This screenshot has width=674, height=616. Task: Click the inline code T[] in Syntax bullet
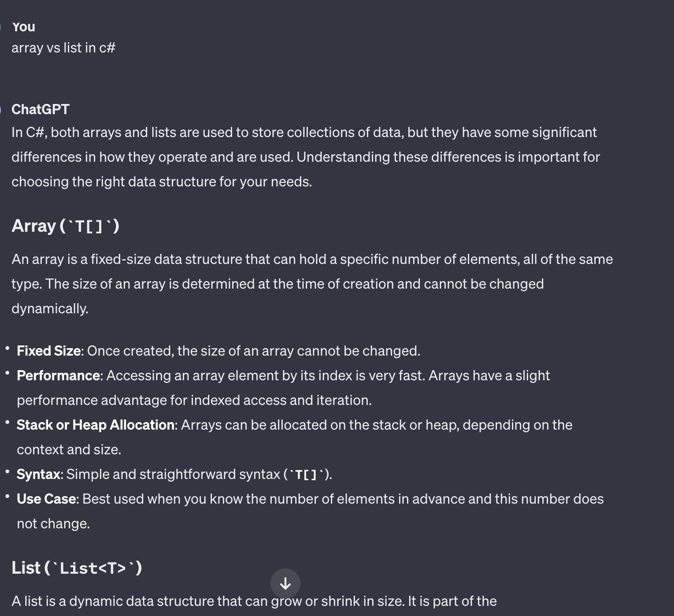point(306,475)
